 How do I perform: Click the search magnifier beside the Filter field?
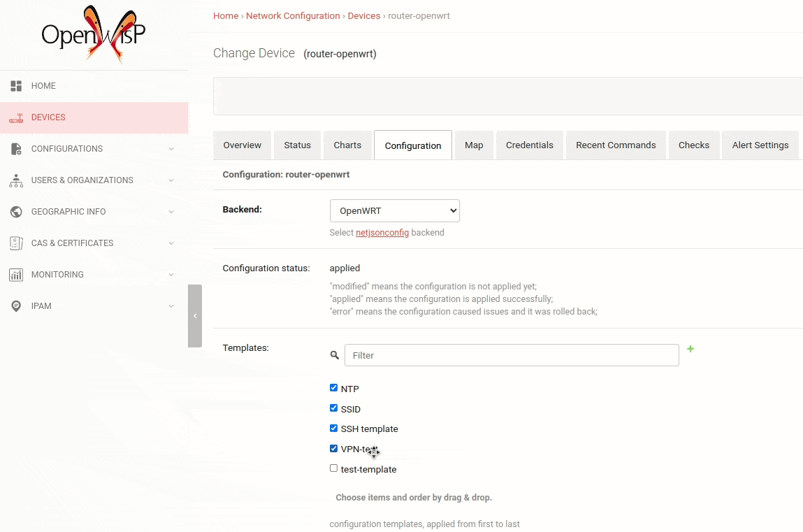334,355
